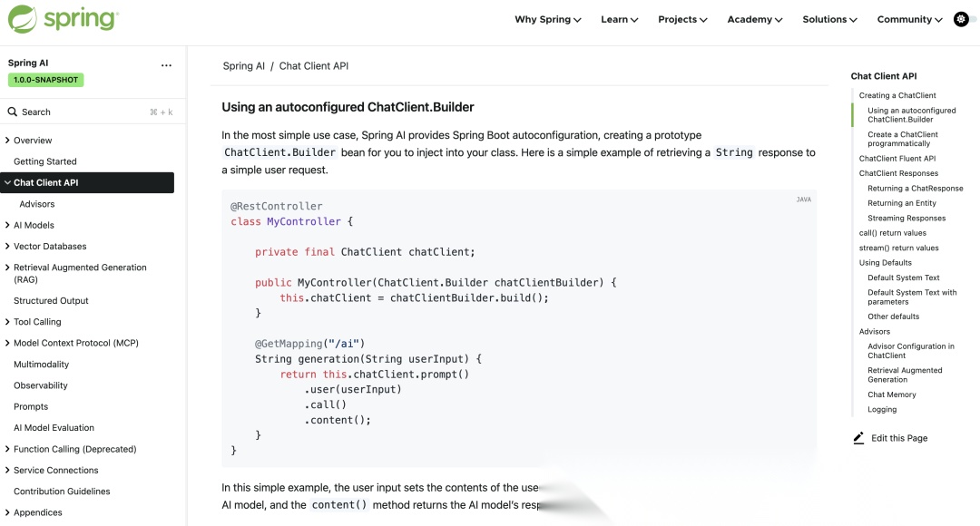Viewport: 980px width, 526px height.
Task: Jump to stream() return values
Action: (x=898, y=248)
